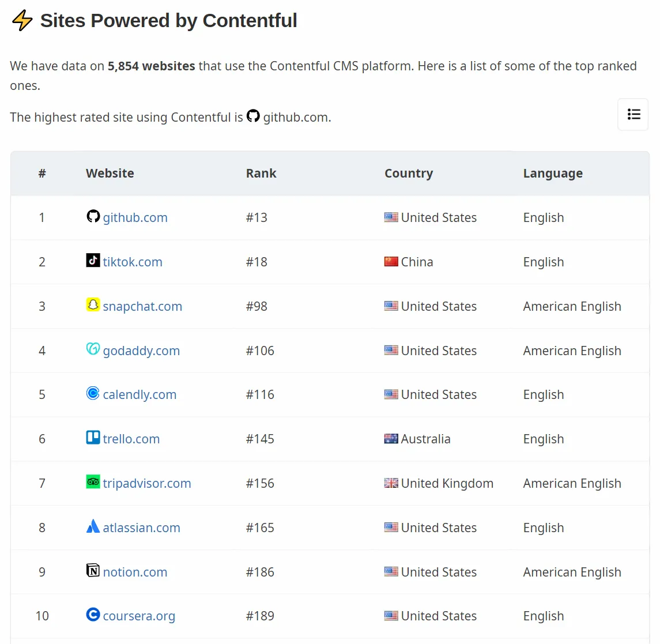Click the Trello favicon in row 6

(x=93, y=438)
